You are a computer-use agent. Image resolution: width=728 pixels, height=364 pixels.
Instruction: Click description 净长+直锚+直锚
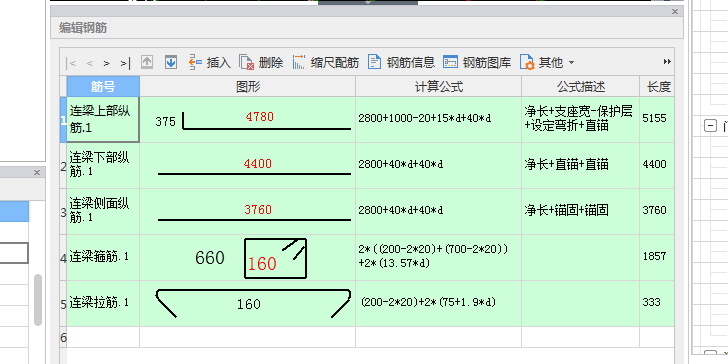pos(566,164)
